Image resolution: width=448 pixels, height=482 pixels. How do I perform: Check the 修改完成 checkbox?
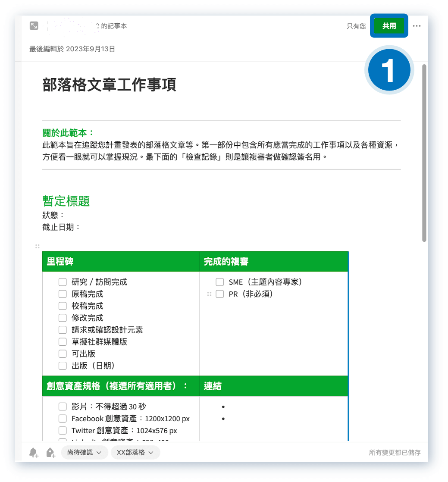point(62,318)
